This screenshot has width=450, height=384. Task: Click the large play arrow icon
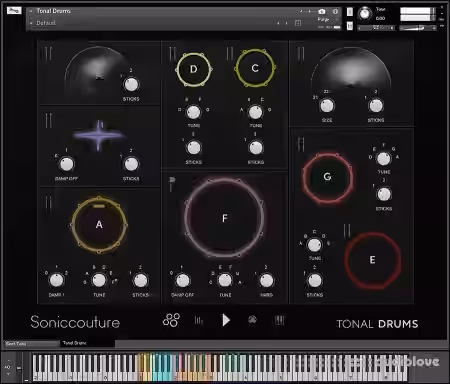pyautogui.click(x=226, y=320)
